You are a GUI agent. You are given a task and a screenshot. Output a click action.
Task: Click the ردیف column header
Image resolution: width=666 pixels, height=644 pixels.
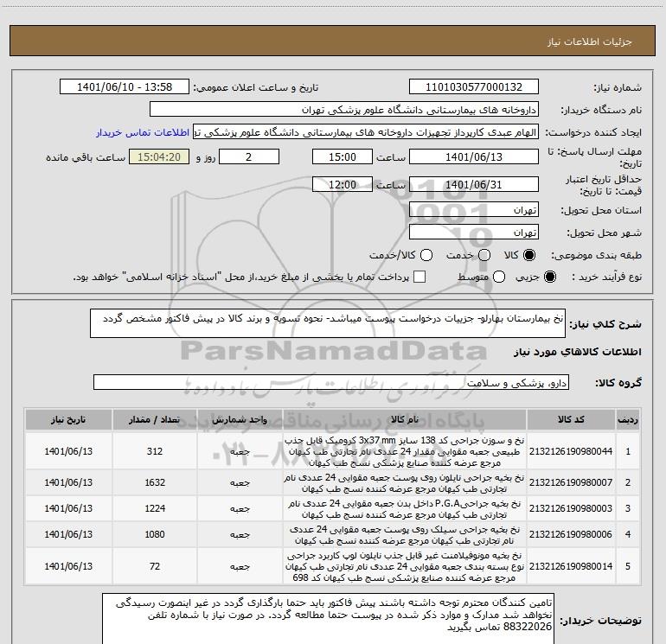628,420
